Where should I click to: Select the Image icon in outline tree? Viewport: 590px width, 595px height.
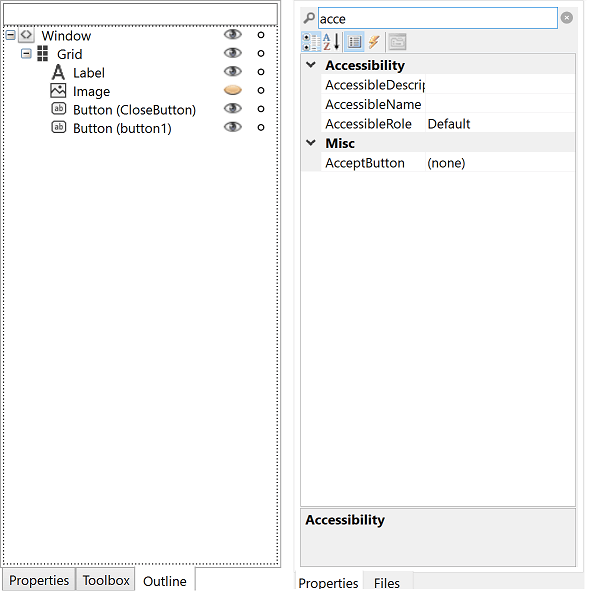(58, 91)
